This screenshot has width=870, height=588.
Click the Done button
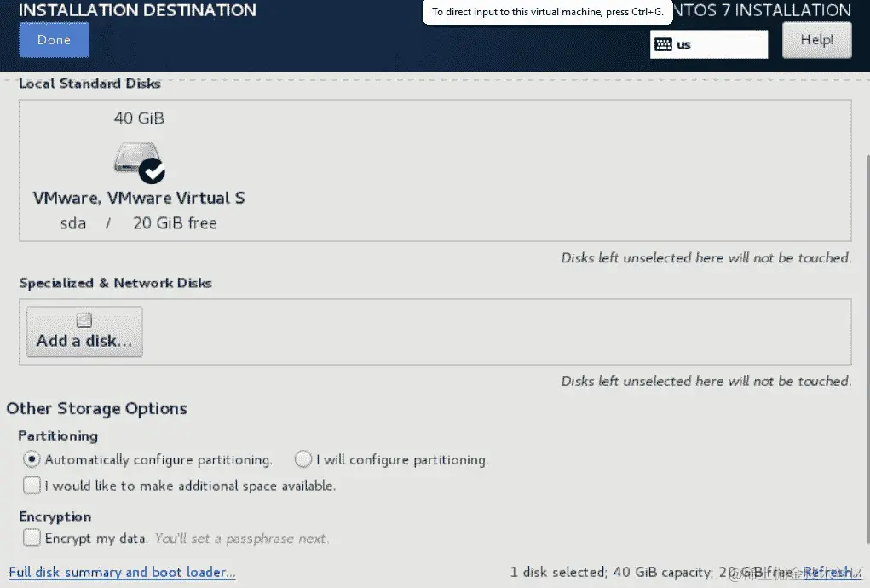point(54,40)
